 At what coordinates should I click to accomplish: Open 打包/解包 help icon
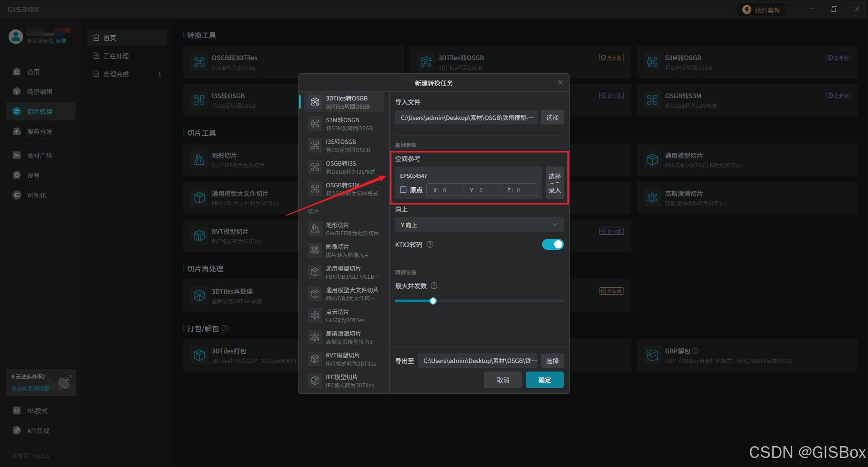tap(225, 328)
